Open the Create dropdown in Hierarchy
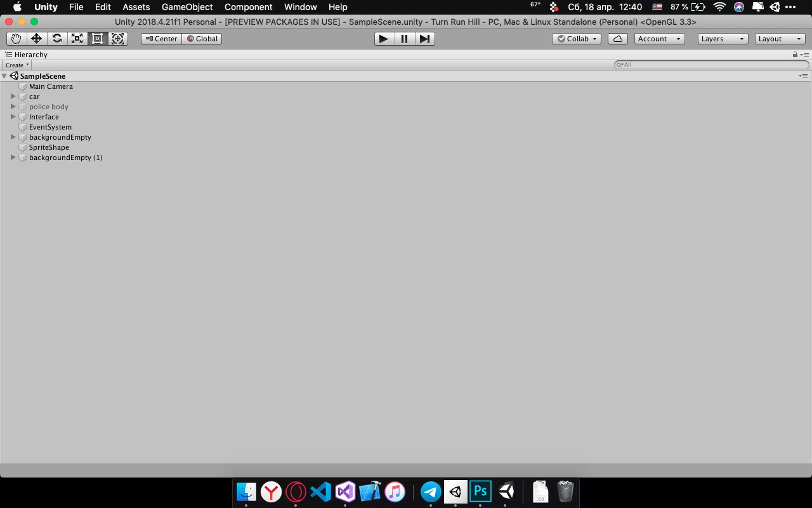 click(x=17, y=65)
